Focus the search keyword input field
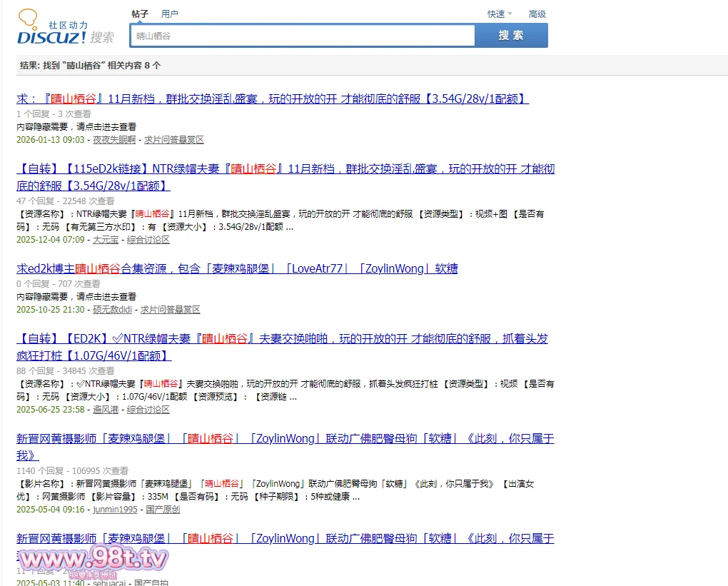The image size is (728, 586). [303, 36]
